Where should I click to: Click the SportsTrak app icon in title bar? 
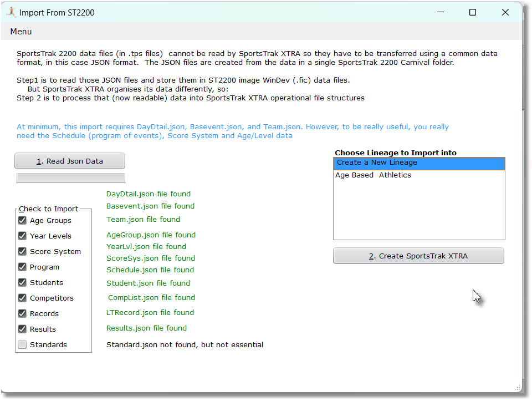coord(11,12)
